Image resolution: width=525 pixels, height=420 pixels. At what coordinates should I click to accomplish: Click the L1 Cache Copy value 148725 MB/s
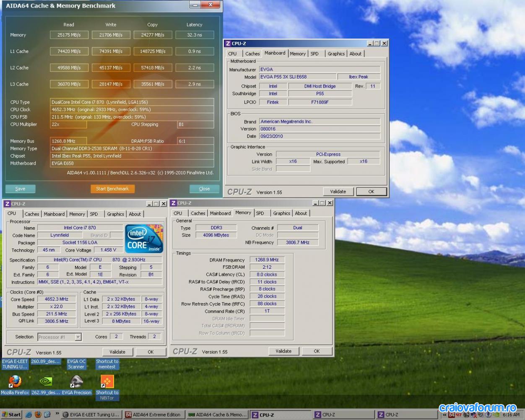click(x=153, y=51)
